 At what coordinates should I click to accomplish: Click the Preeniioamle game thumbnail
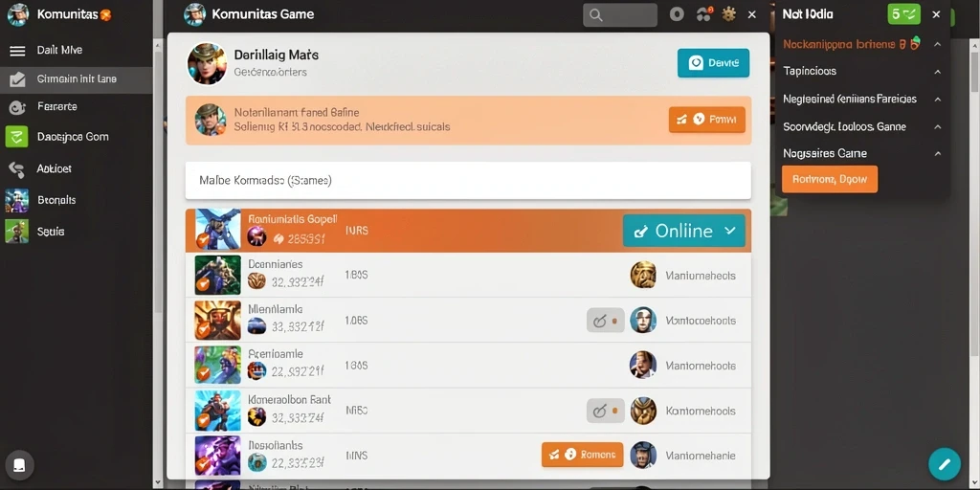(217, 365)
